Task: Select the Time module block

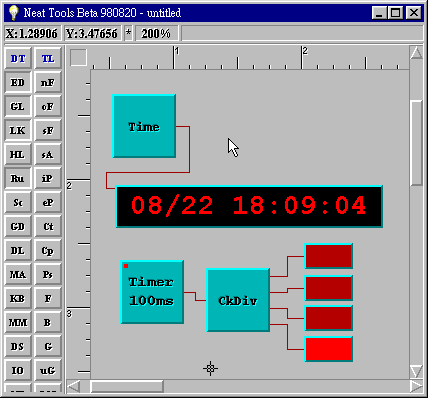Action: tap(144, 126)
